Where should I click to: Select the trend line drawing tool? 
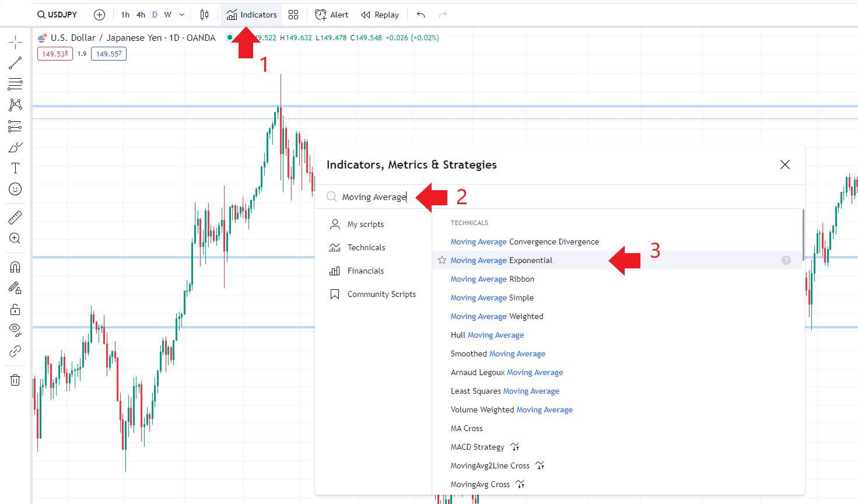15,63
